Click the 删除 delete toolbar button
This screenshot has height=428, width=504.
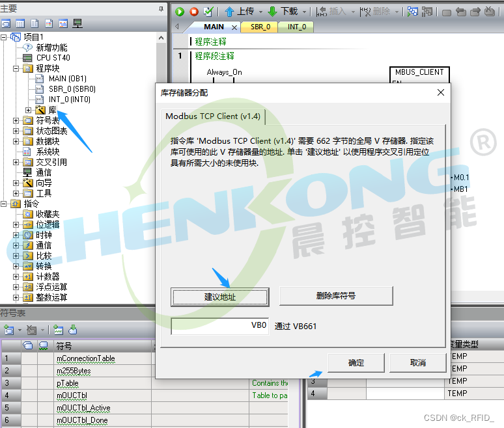(375, 12)
